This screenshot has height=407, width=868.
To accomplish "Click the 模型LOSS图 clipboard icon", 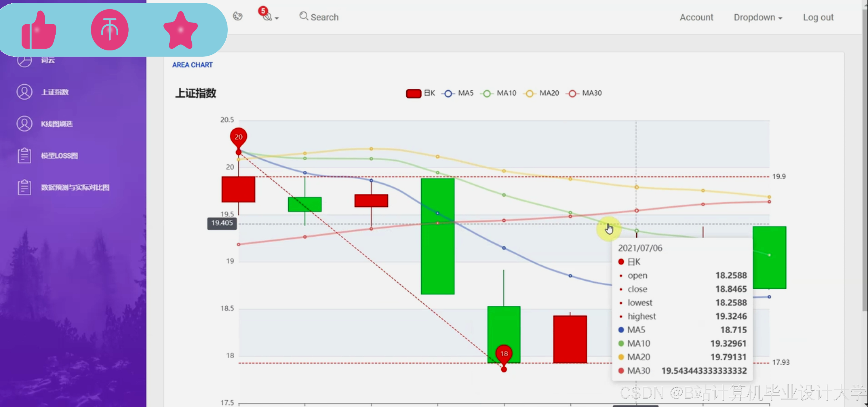I will pyautogui.click(x=24, y=156).
